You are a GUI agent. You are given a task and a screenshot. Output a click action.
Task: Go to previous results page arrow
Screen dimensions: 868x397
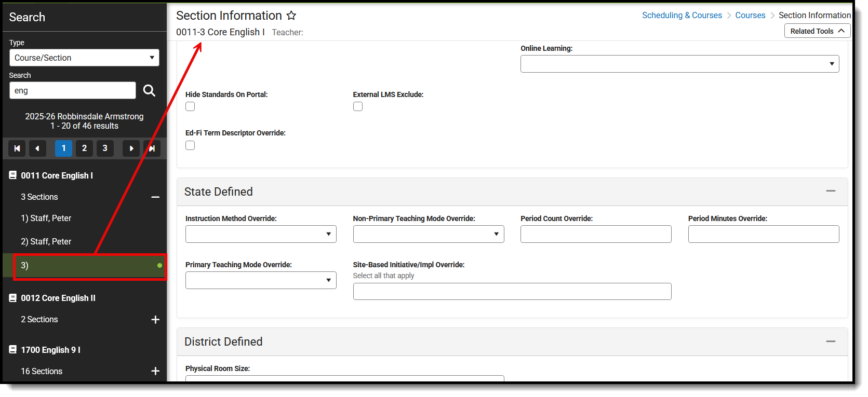tap(37, 148)
